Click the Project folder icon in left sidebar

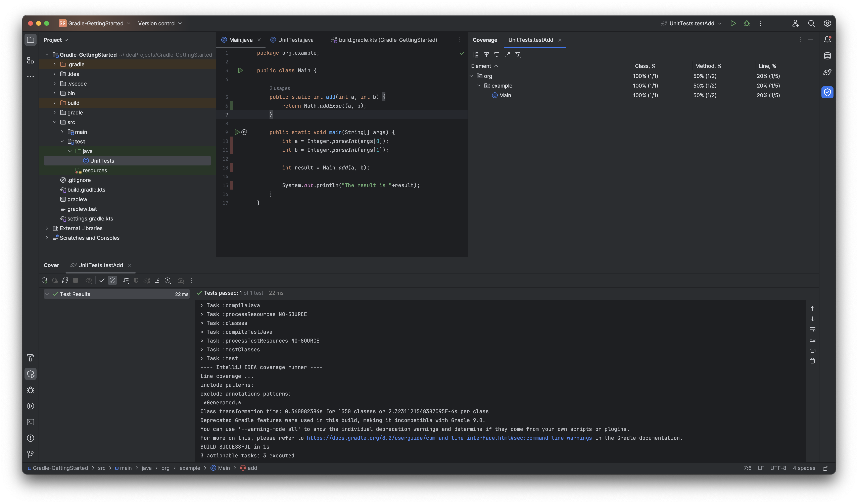tap(30, 40)
